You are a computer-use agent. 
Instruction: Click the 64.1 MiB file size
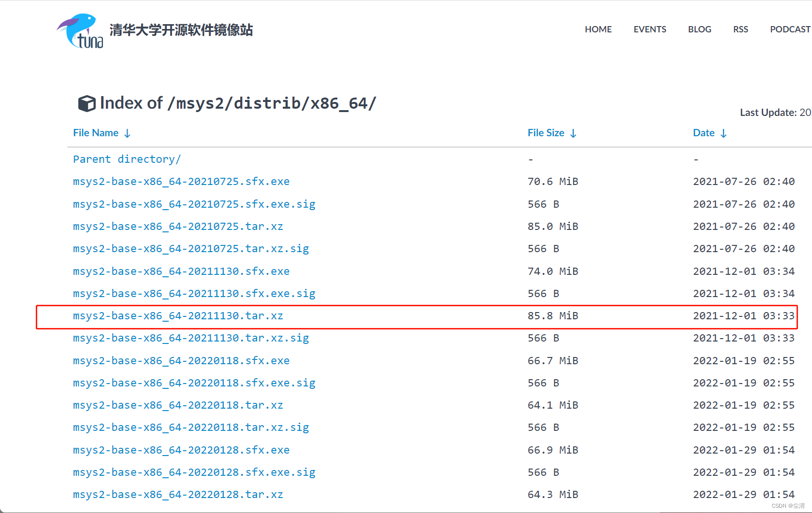coord(553,405)
